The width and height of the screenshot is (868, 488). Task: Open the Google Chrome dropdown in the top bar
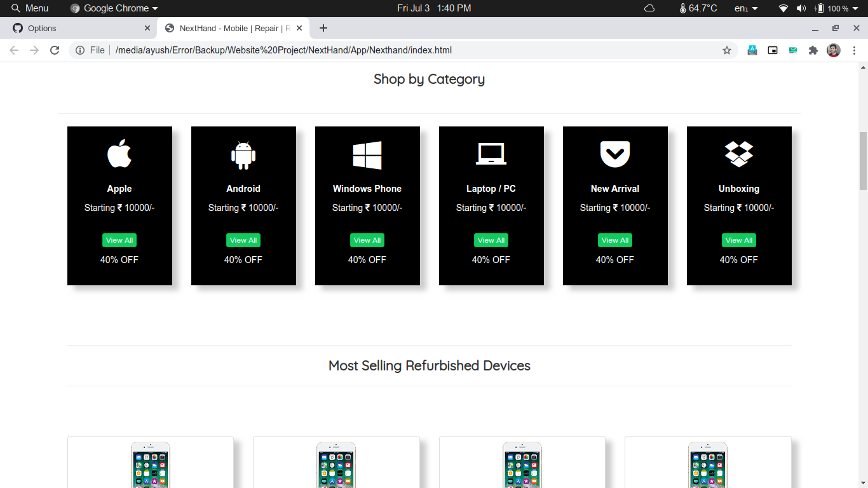pos(112,8)
